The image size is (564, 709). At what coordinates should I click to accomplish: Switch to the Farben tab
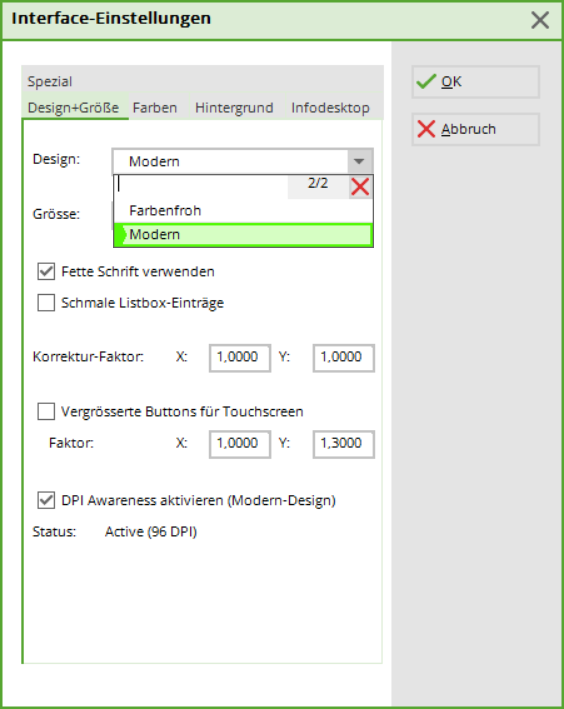click(x=155, y=108)
